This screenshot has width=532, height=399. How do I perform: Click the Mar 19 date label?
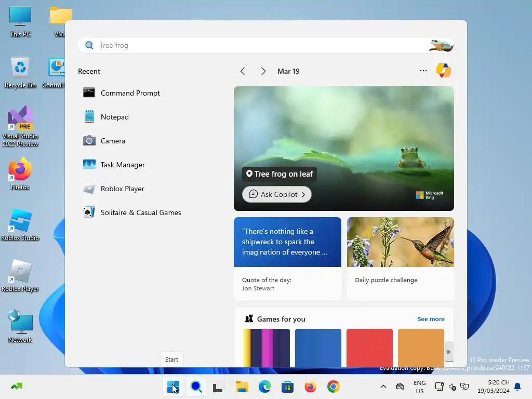point(288,71)
